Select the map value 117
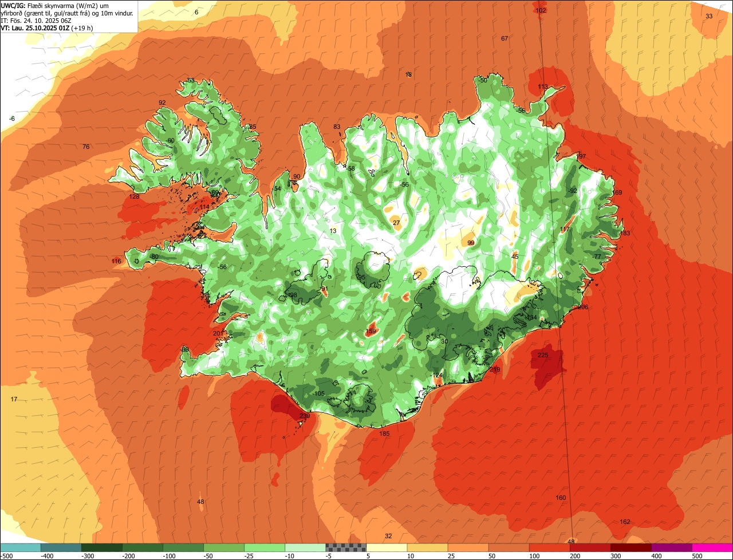Image resolution: width=733 pixels, height=560 pixels. [x=565, y=229]
